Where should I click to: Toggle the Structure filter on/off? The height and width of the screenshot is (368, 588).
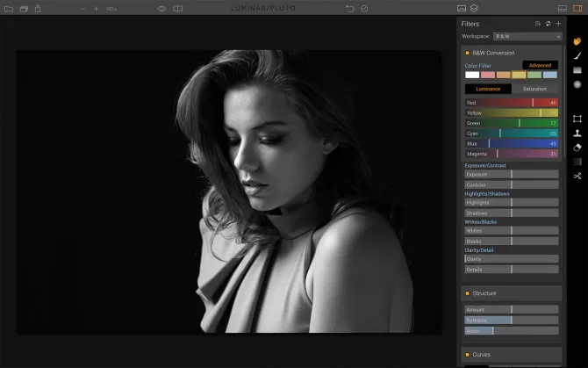[x=467, y=293]
